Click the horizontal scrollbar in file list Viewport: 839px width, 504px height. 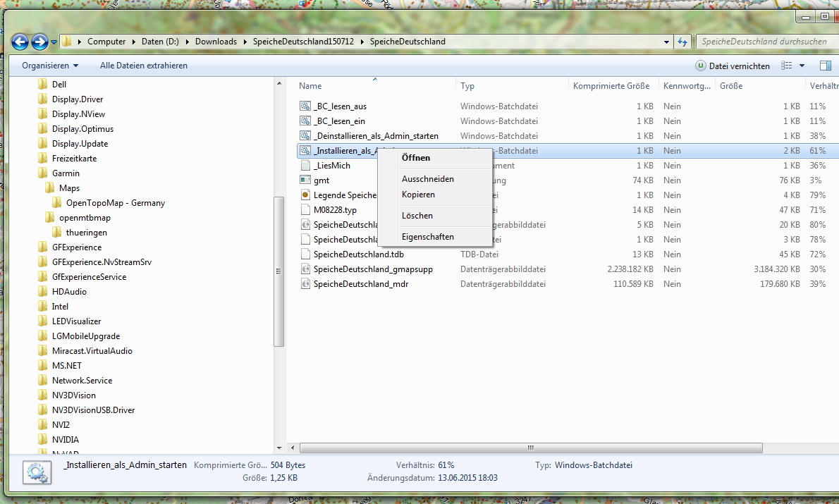(530, 448)
